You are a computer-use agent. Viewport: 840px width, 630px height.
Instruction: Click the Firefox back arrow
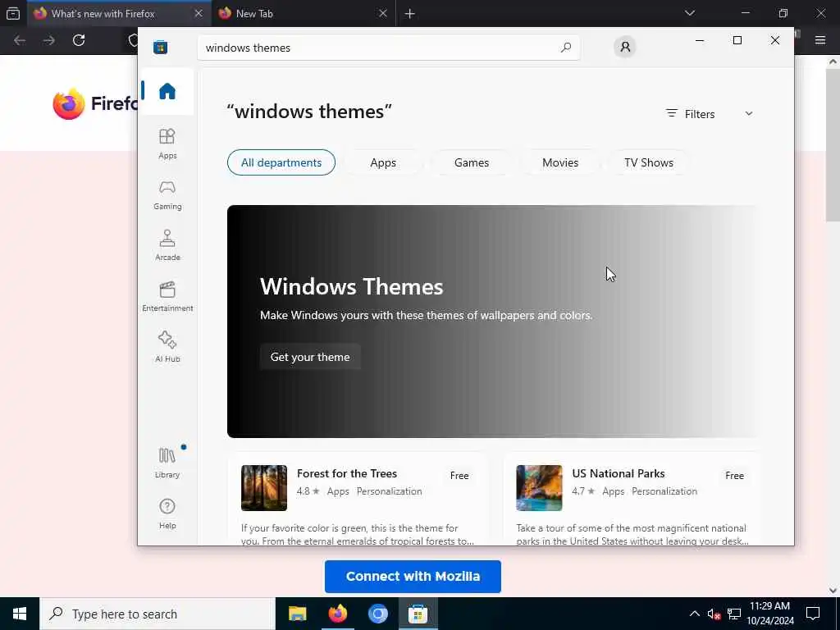point(20,40)
